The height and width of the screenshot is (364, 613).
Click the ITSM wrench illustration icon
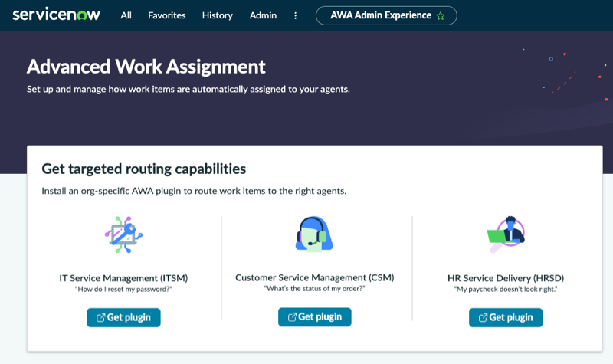(x=123, y=234)
